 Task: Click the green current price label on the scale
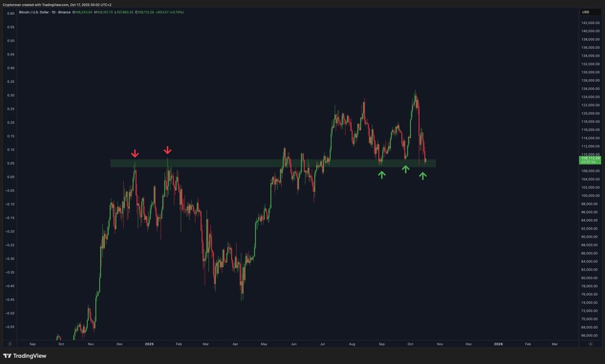coord(589,158)
